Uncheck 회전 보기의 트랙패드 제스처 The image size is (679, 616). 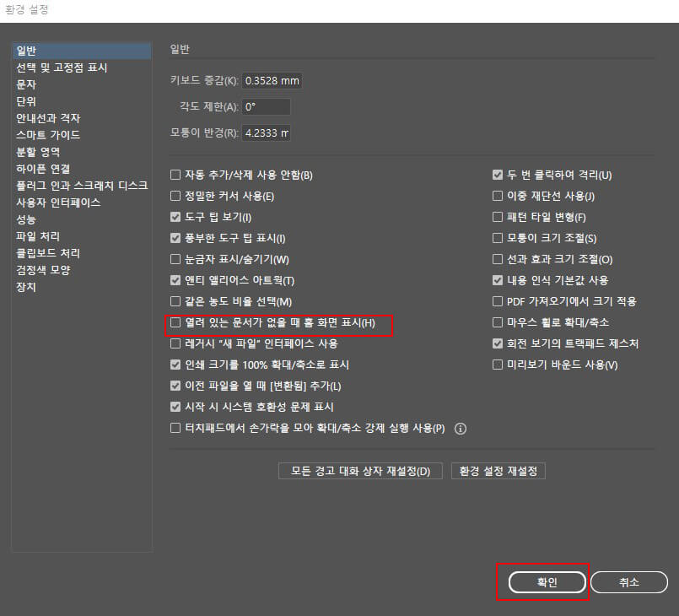(x=498, y=343)
